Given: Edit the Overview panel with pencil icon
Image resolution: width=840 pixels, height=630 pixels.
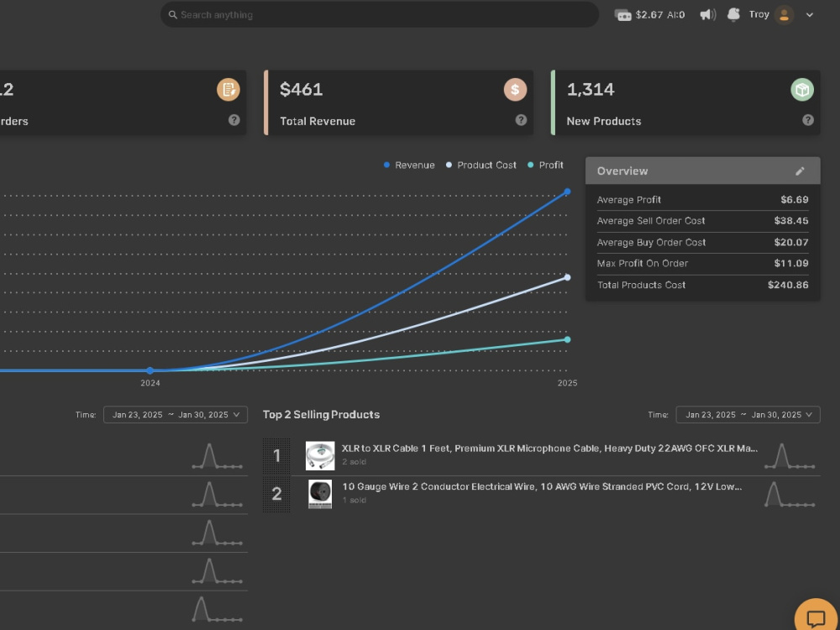Looking at the screenshot, I should (800, 171).
